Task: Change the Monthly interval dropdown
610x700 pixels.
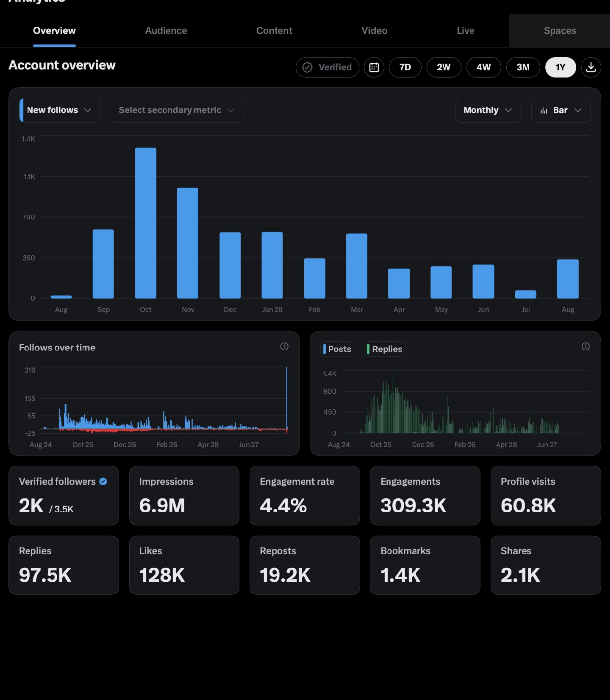Action: click(488, 110)
